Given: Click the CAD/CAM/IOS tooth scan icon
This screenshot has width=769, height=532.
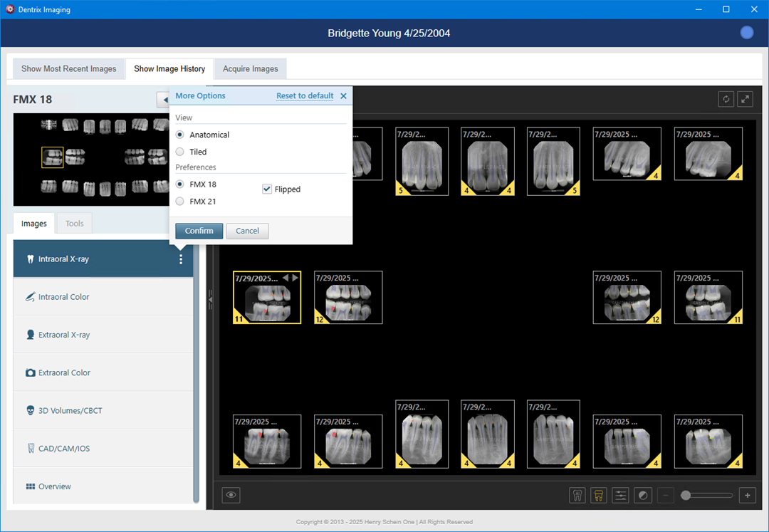Looking at the screenshot, I should [31, 448].
